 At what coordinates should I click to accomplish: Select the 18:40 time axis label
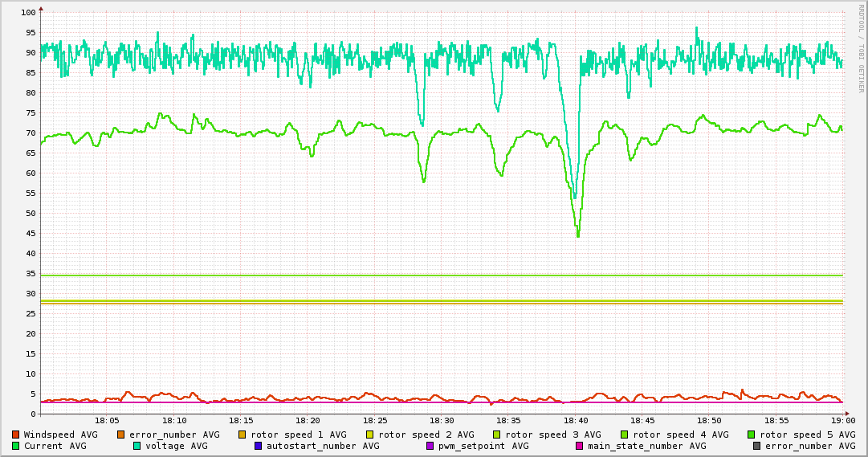click(575, 421)
